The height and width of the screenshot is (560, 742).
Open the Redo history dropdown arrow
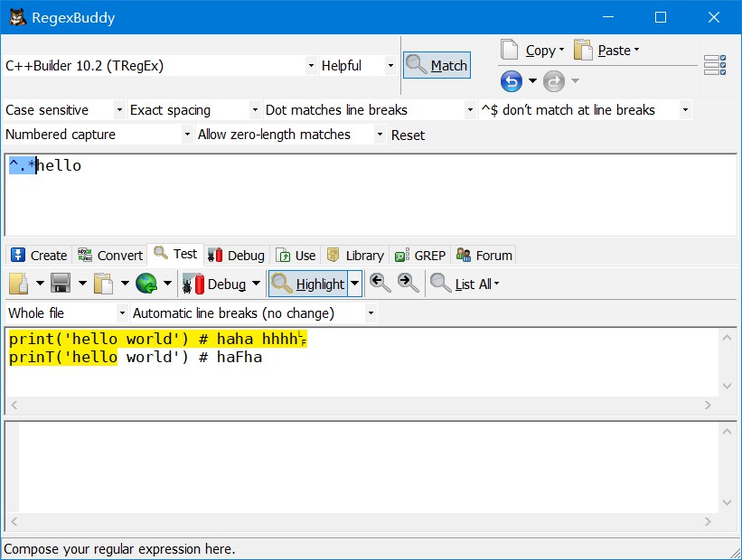tap(575, 81)
